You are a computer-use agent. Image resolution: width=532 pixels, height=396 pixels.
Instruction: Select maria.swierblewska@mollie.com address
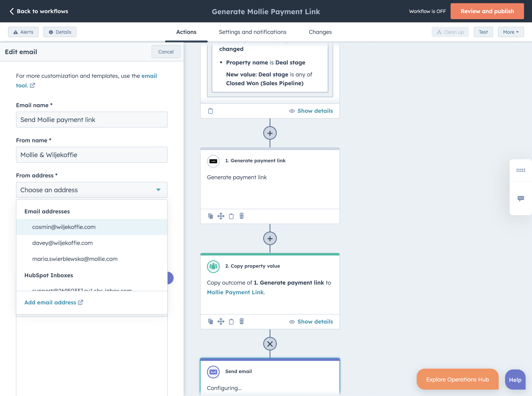92,259
